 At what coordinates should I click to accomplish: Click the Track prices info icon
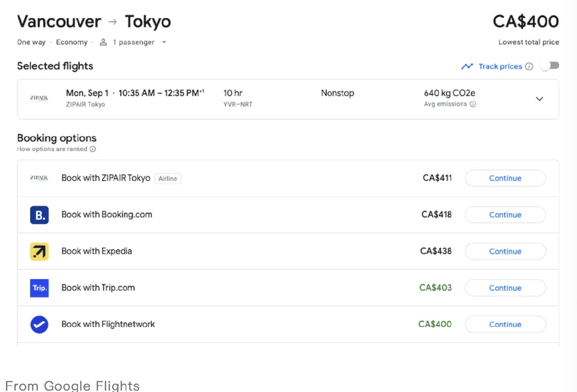coord(529,66)
